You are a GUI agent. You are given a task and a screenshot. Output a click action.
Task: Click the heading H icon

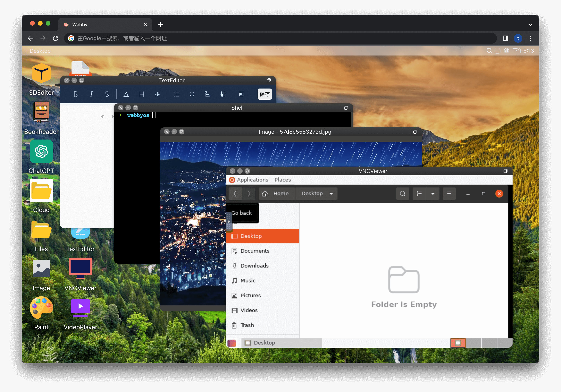tap(142, 94)
